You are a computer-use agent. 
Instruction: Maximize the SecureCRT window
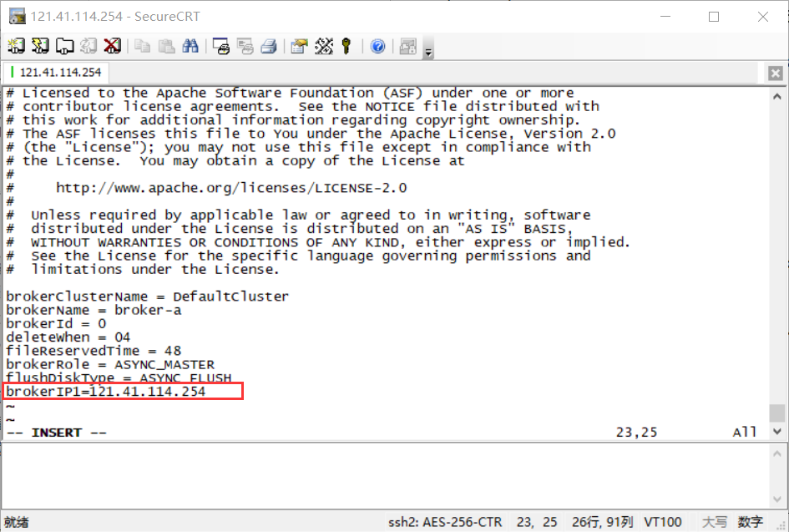pos(714,17)
